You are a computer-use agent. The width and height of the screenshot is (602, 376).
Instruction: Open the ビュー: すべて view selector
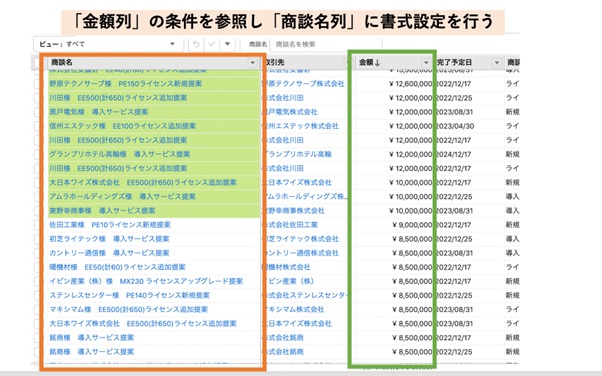pos(108,44)
